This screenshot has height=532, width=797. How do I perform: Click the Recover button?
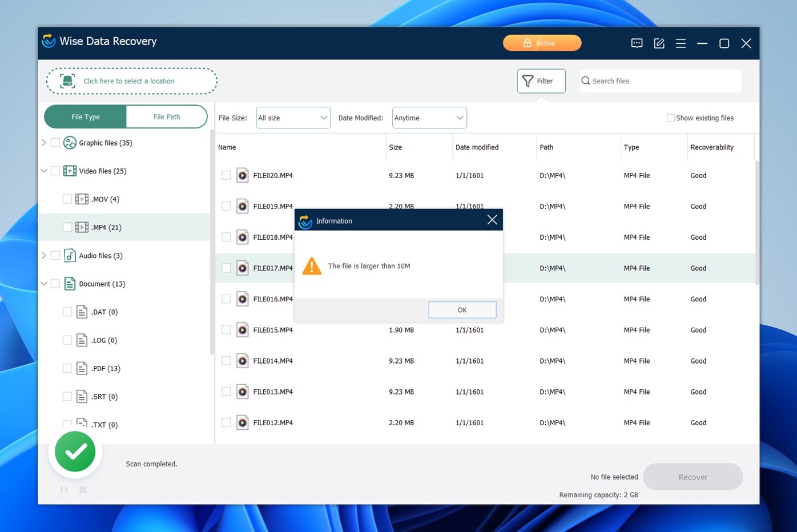point(693,477)
